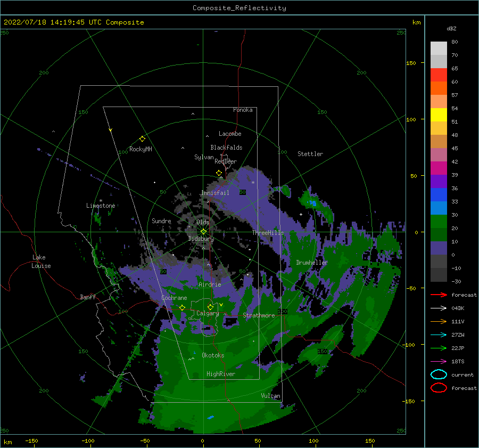Image resolution: width=479 pixels, height=448 pixels.
Task: Click the light gray 80-70 dBZ swatch
Action: click(x=439, y=48)
